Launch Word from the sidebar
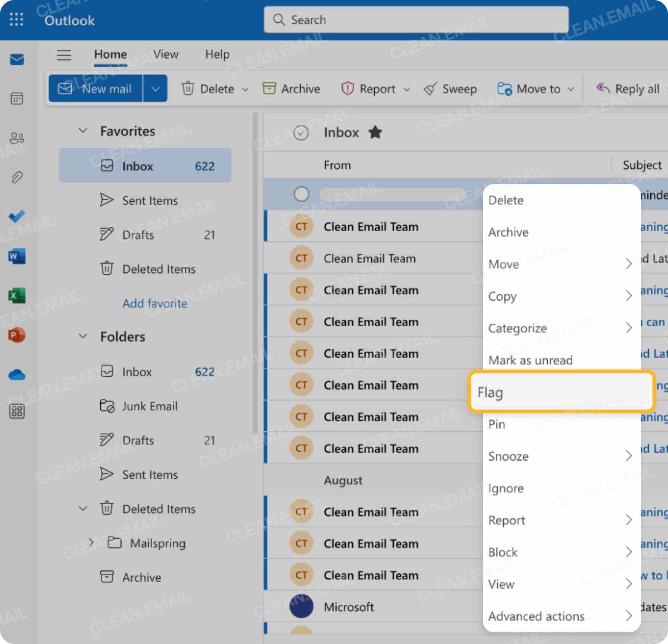 (17, 256)
